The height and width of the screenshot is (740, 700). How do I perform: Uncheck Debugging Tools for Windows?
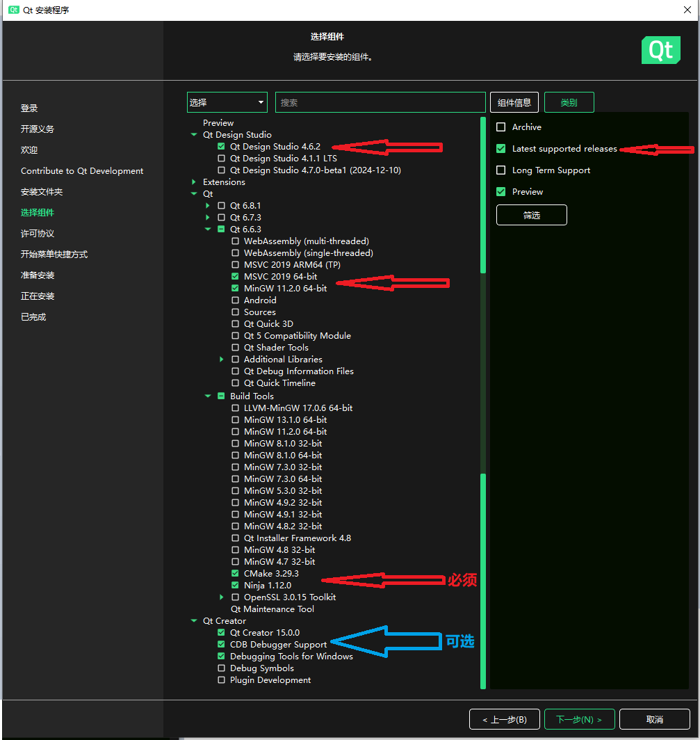click(x=221, y=656)
